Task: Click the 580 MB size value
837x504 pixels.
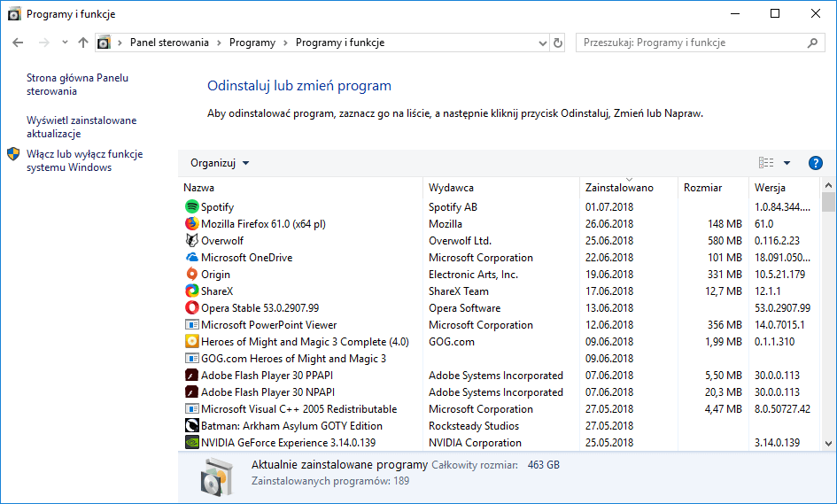Action: [x=725, y=241]
